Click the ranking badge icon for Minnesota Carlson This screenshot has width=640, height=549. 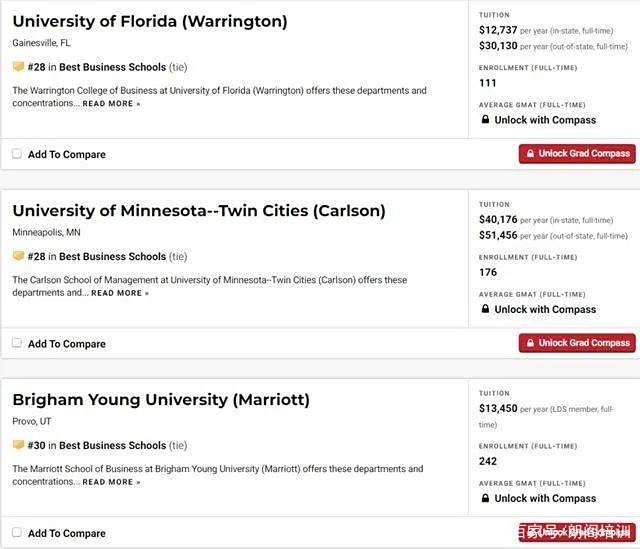[18, 256]
